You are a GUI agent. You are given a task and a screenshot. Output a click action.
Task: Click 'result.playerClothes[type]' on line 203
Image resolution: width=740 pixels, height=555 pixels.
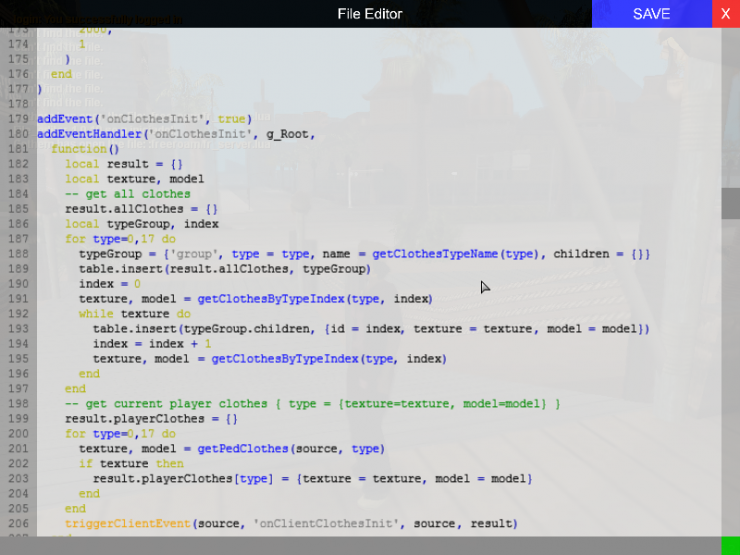tap(183, 479)
